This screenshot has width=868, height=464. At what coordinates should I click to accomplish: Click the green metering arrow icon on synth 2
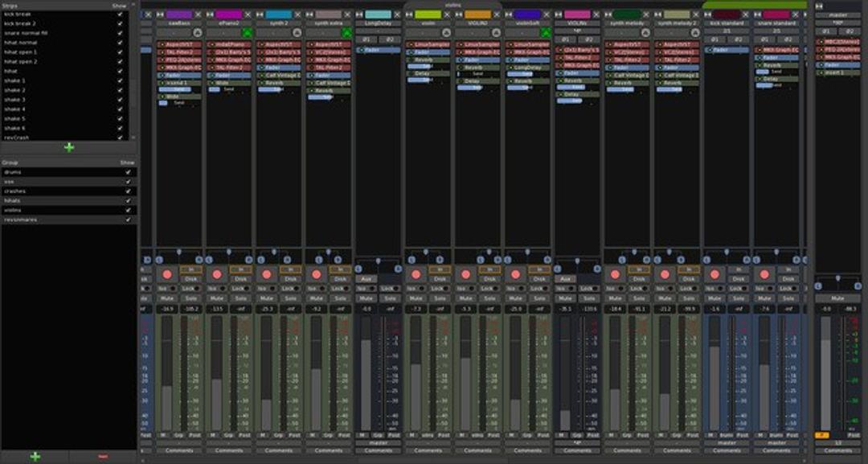297,31
